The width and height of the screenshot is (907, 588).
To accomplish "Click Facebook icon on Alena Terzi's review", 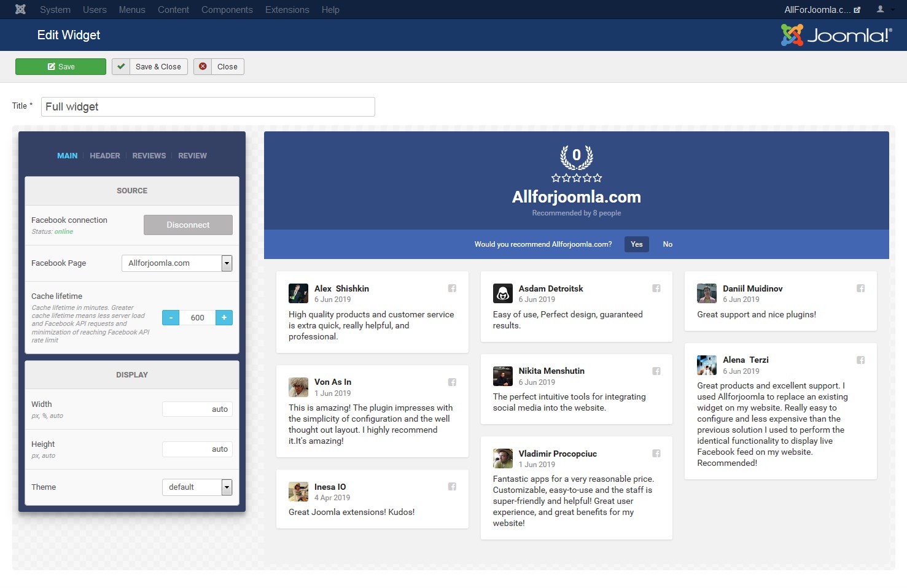I will tap(860, 360).
